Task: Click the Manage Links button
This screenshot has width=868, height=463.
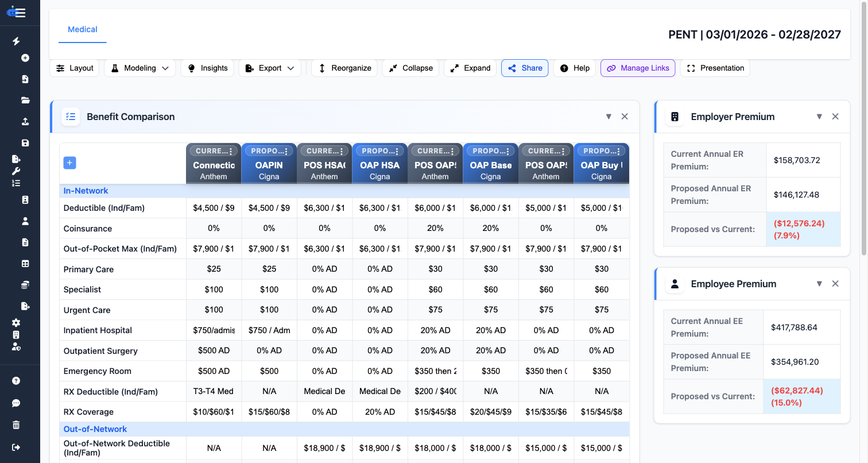Action: [638, 68]
